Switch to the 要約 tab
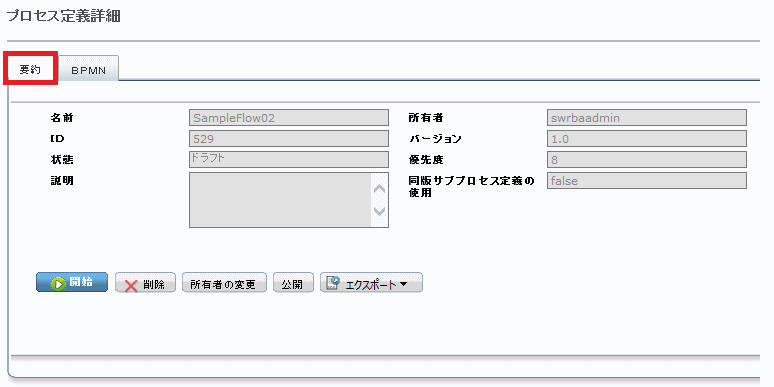The image size is (774, 387). pos(31,70)
